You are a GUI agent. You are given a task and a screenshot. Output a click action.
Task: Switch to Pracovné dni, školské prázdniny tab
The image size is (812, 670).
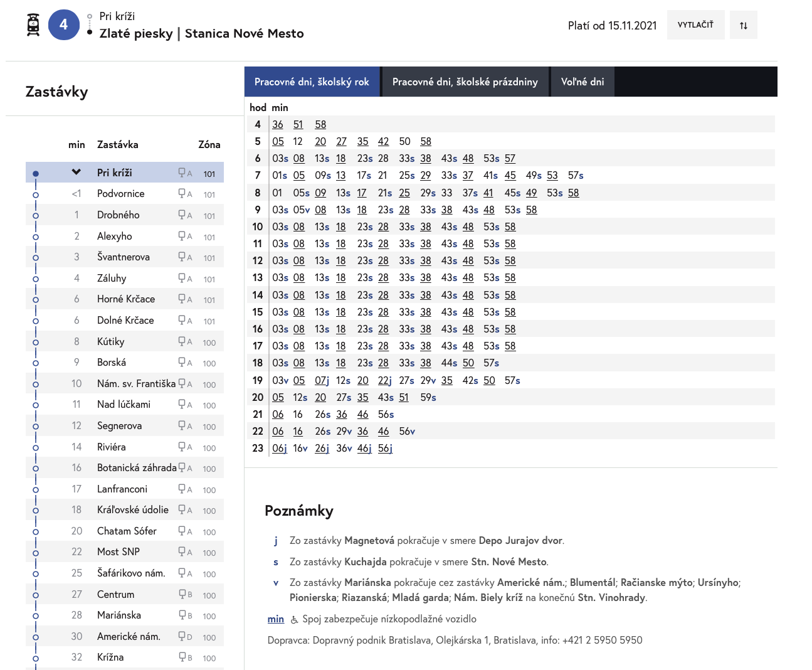[465, 82]
